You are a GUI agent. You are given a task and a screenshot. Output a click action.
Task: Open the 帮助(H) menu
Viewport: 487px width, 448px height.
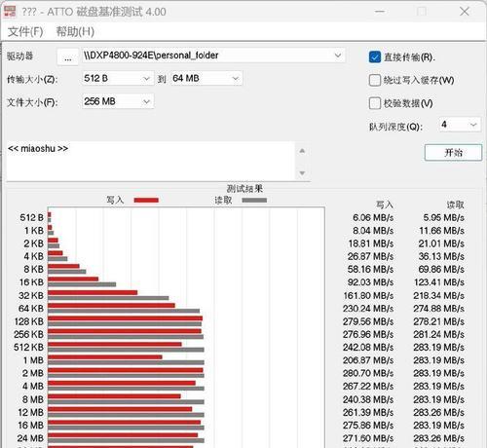[75, 32]
